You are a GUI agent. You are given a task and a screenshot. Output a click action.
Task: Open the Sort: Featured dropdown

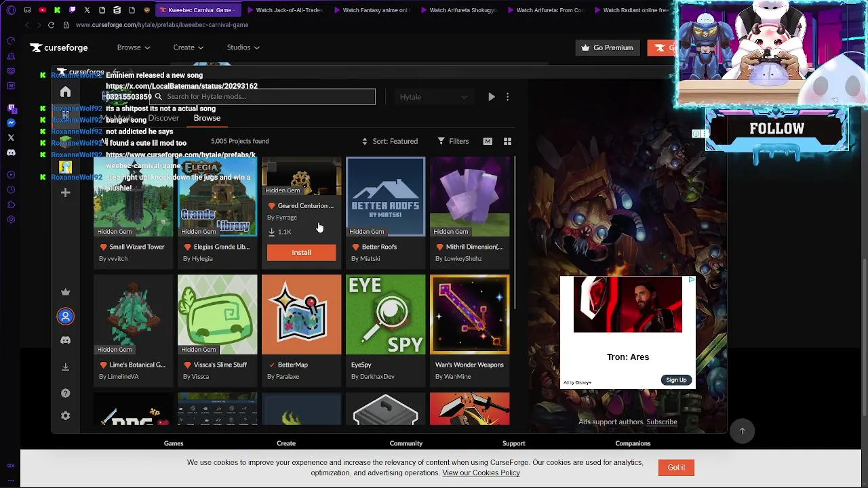[389, 141]
